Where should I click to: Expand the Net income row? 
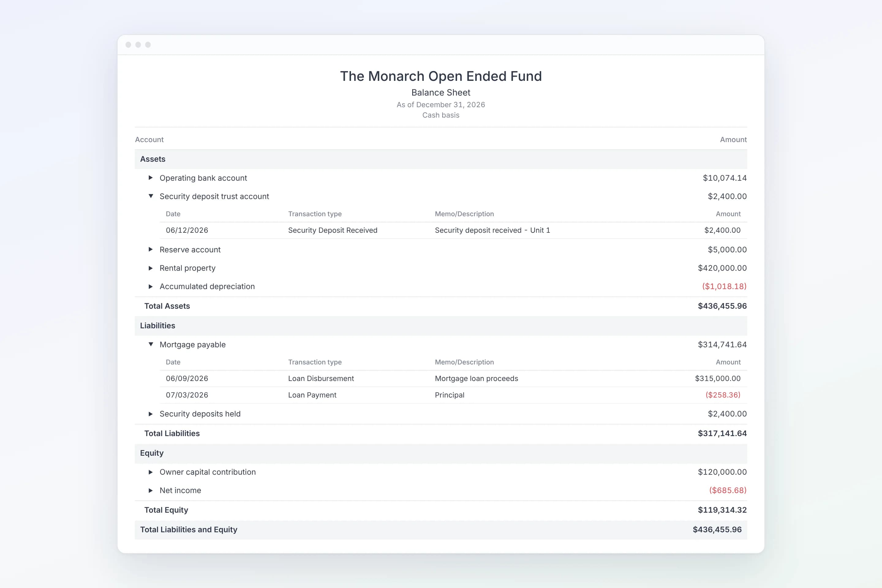click(x=150, y=490)
